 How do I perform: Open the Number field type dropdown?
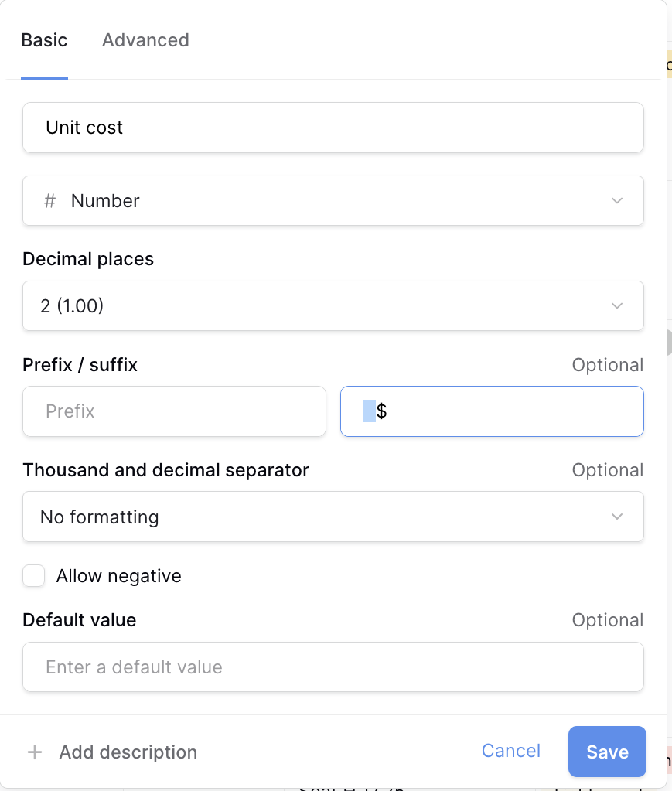333,201
